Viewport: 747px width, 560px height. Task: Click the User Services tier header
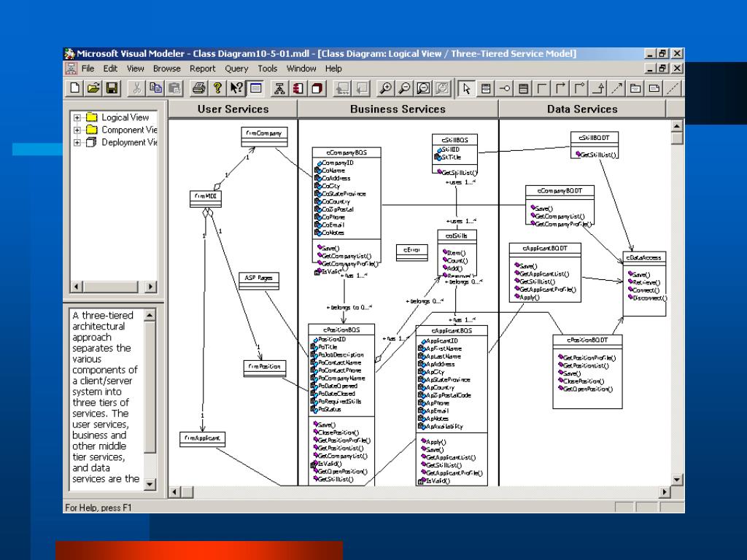click(233, 109)
